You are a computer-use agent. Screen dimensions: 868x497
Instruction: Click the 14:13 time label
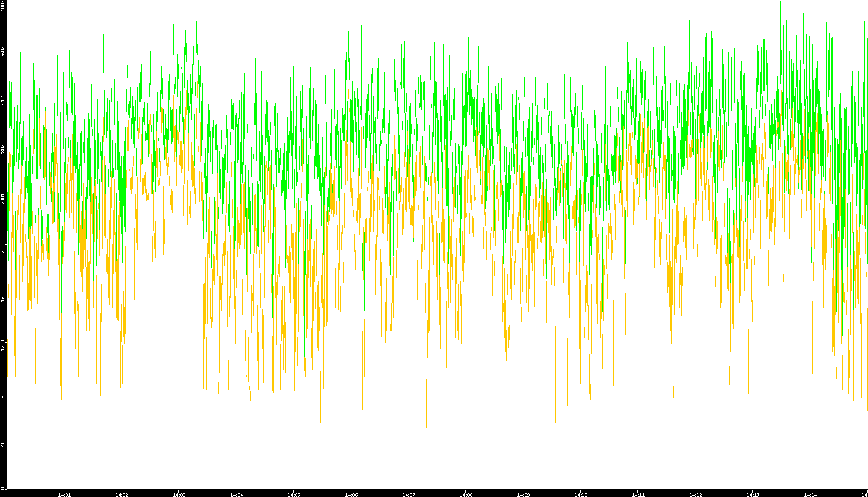tap(753, 495)
